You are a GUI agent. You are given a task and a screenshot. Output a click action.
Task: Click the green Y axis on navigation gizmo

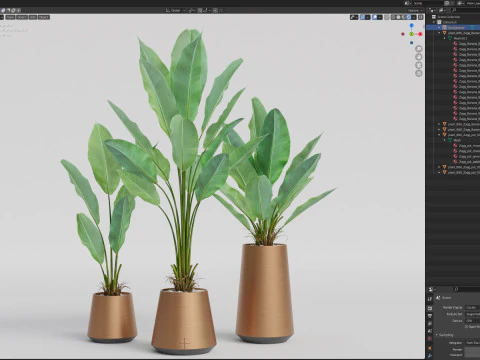tap(412, 34)
